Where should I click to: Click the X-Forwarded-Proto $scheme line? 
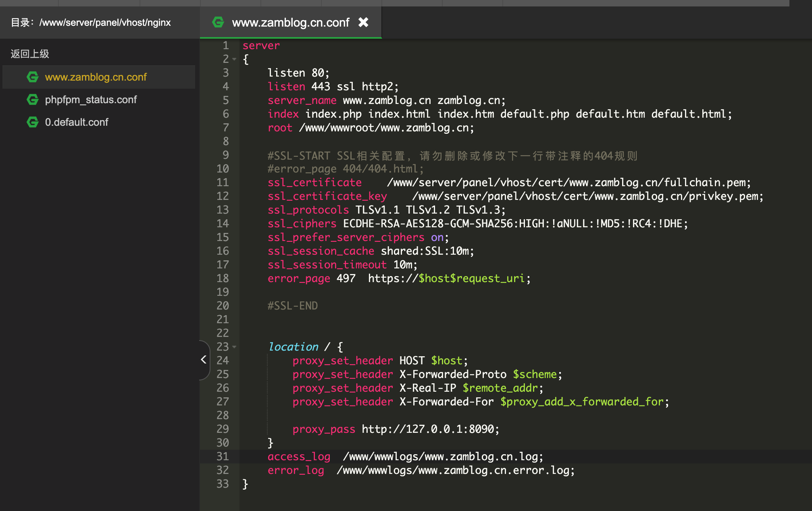click(x=427, y=374)
